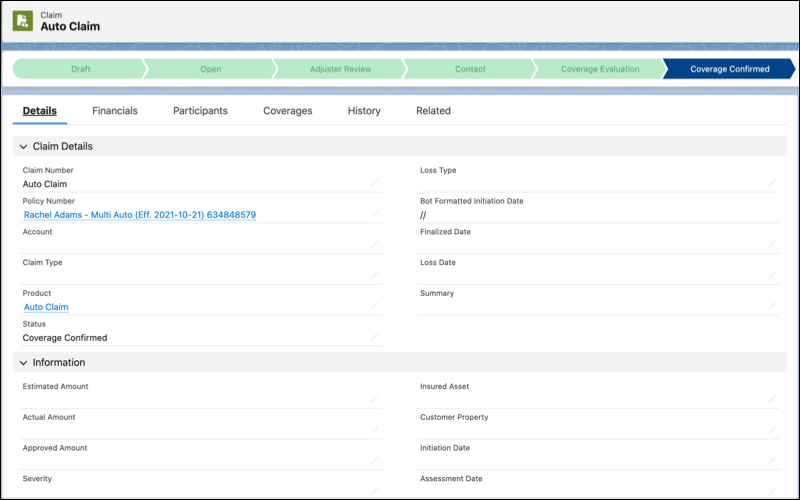This screenshot has height=500, width=800.
Task: Switch to the Details tab
Action: click(40, 111)
